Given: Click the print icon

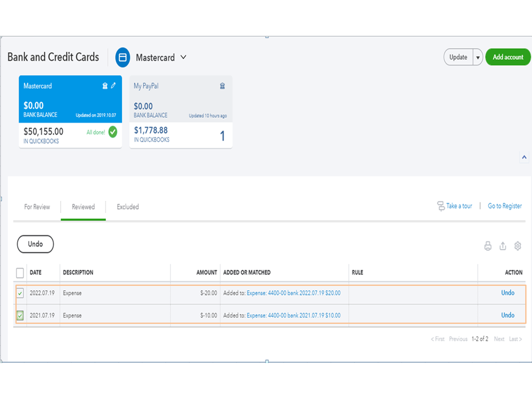Looking at the screenshot, I should [x=488, y=246].
